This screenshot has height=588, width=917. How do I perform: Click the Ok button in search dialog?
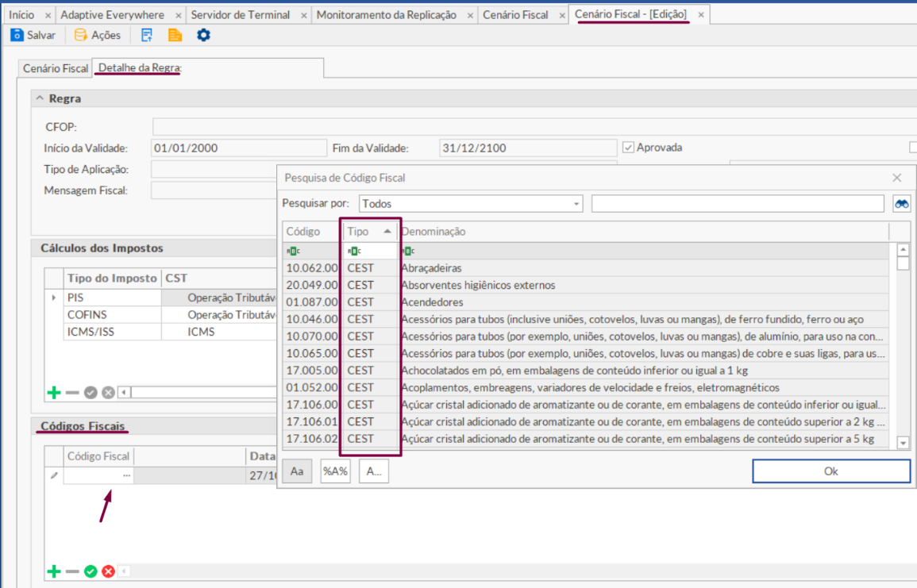coord(831,471)
